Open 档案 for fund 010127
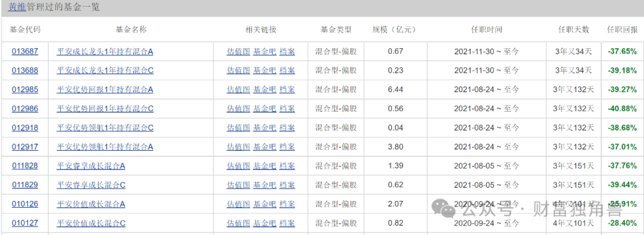Viewport: 644px width, 235px height. (287, 223)
